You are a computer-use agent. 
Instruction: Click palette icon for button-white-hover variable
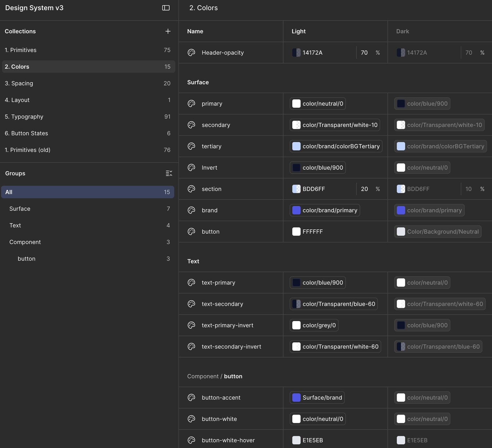click(192, 440)
